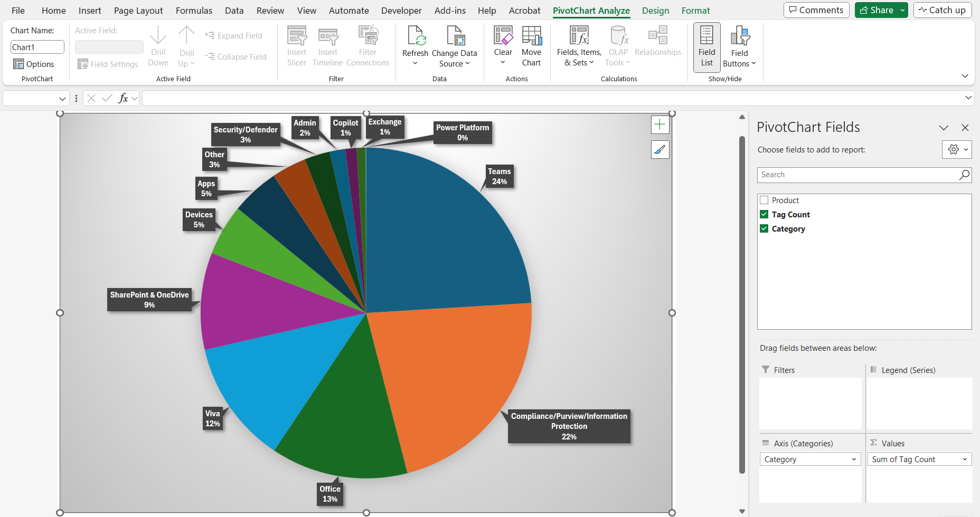Image resolution: width=980 pixels, height=517 pixels.
Task: Uncheck the Tag Count field checkbox
Action: pos(764,215)
